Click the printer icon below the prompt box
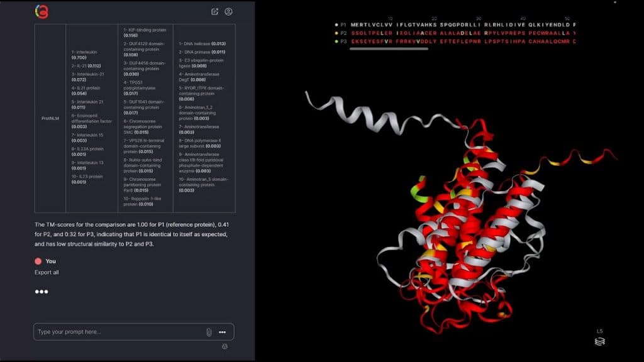 223,346
